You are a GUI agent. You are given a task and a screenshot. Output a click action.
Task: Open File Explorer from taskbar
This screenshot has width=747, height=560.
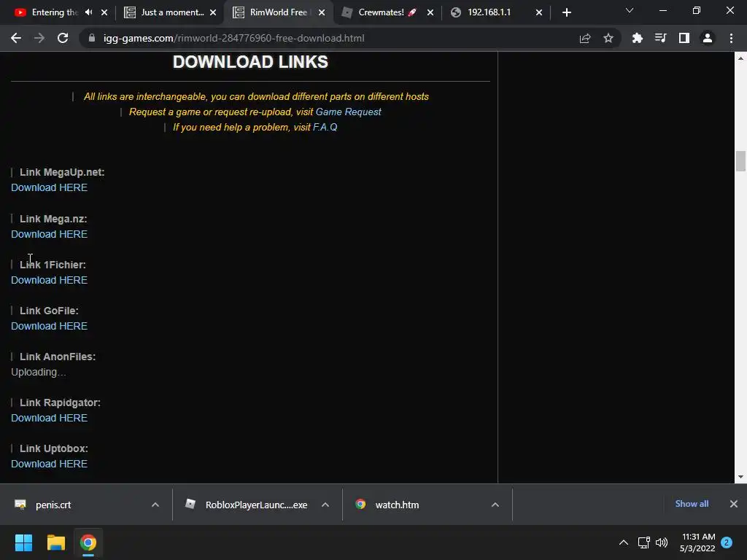tap(55, 542)
